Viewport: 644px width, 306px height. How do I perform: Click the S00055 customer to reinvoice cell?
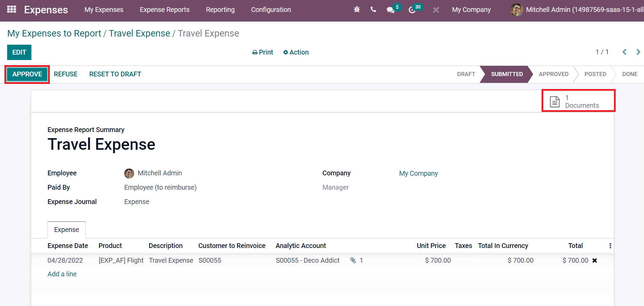click(x=210, y=260)
